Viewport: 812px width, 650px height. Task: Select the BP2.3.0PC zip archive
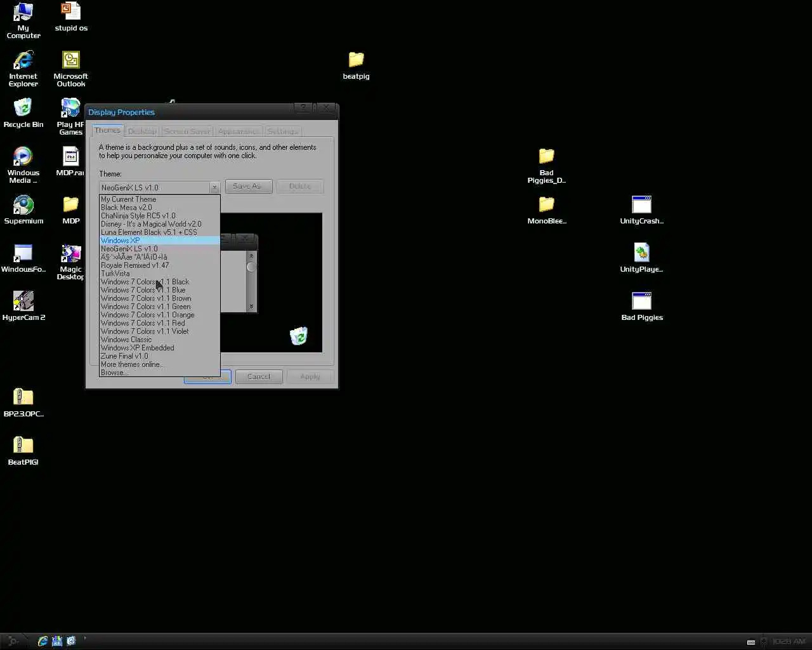click(23, 403)
